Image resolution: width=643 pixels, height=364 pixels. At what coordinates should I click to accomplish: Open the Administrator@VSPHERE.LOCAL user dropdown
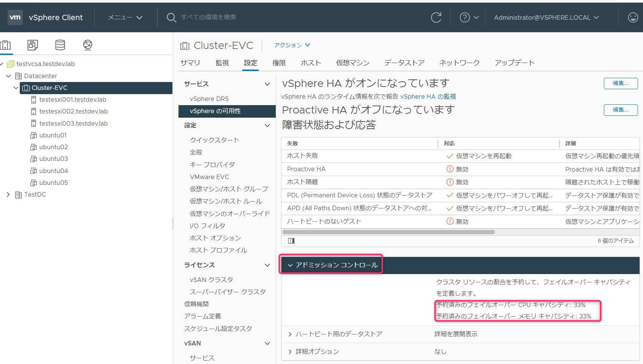(x=546, y=17)
